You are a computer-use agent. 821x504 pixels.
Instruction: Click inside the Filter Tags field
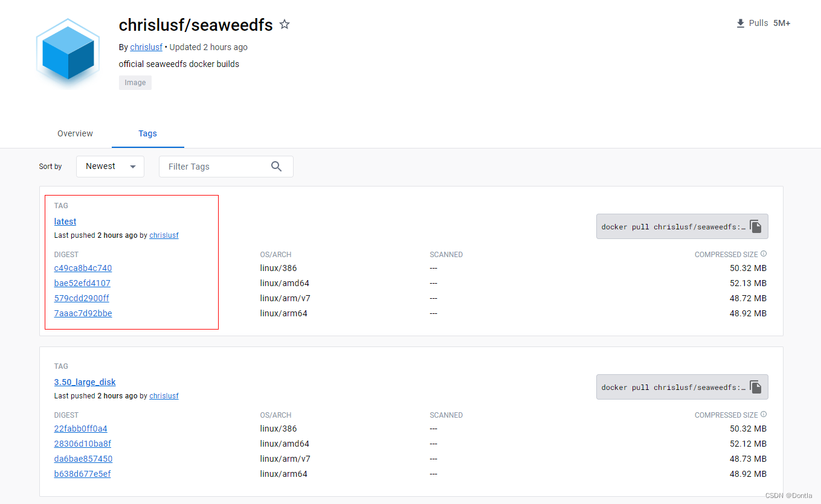[x=211, y=166]
